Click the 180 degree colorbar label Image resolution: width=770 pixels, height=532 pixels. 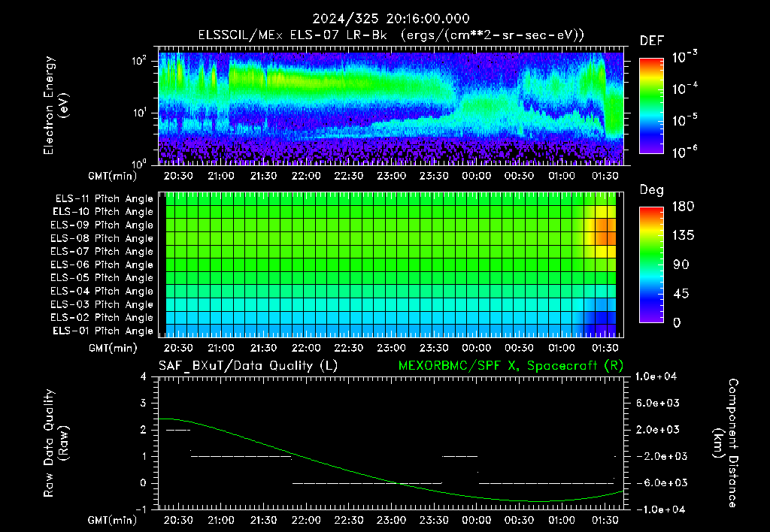coord(683,206)
